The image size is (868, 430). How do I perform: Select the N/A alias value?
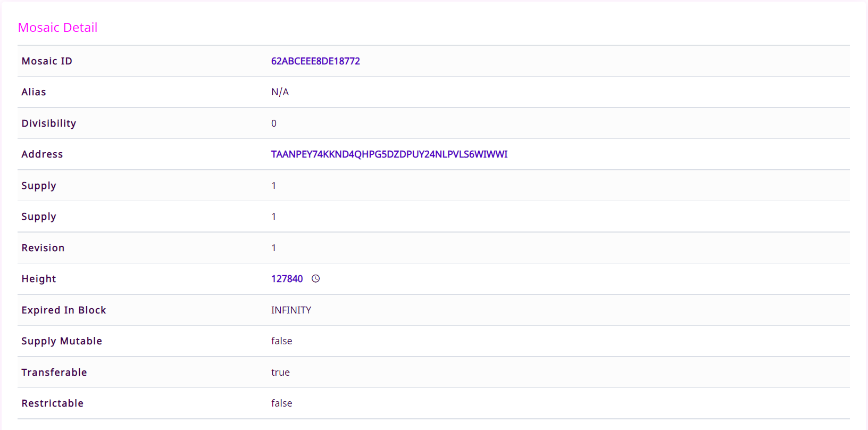280,92
